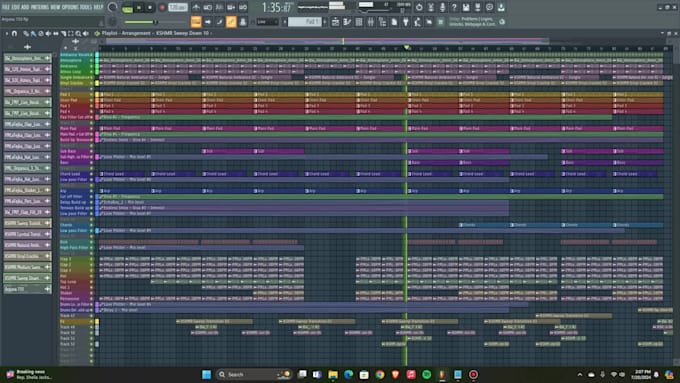Select the next pattern arrow right of Pad 1
This screenshot has height=383, width=680.
click(x=325, y=22)
